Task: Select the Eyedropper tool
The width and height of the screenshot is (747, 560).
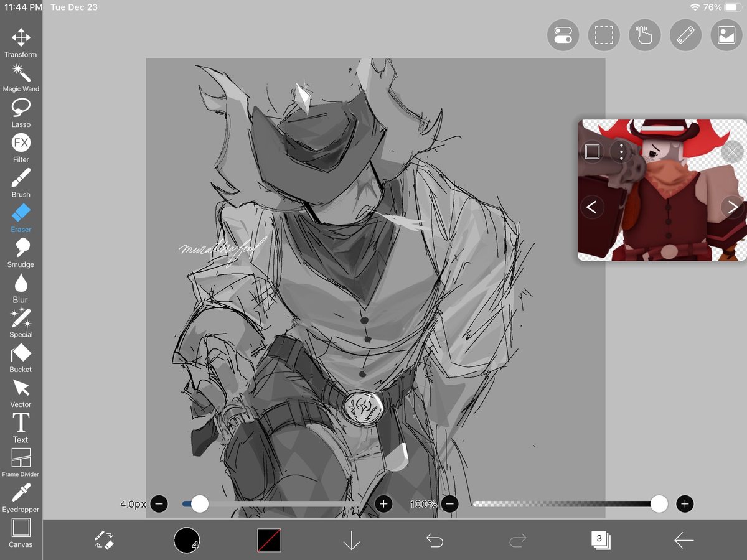Action: tap(21, 498)
